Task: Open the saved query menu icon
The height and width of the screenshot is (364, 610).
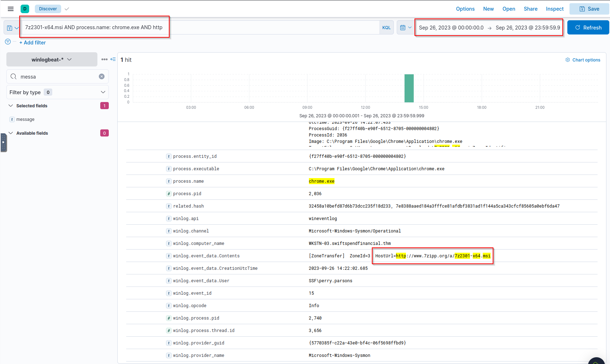Action: [x=12, y=28]
